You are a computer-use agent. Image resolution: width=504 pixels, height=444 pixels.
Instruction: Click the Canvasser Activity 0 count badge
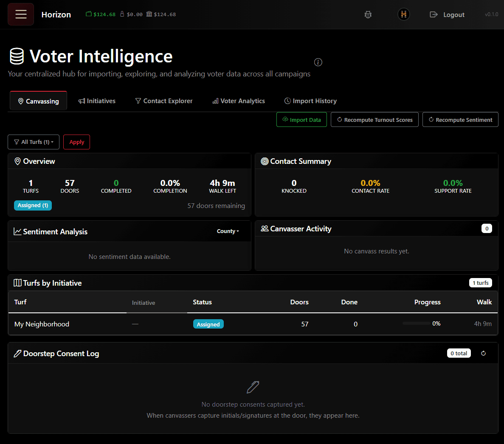(487, 228)
